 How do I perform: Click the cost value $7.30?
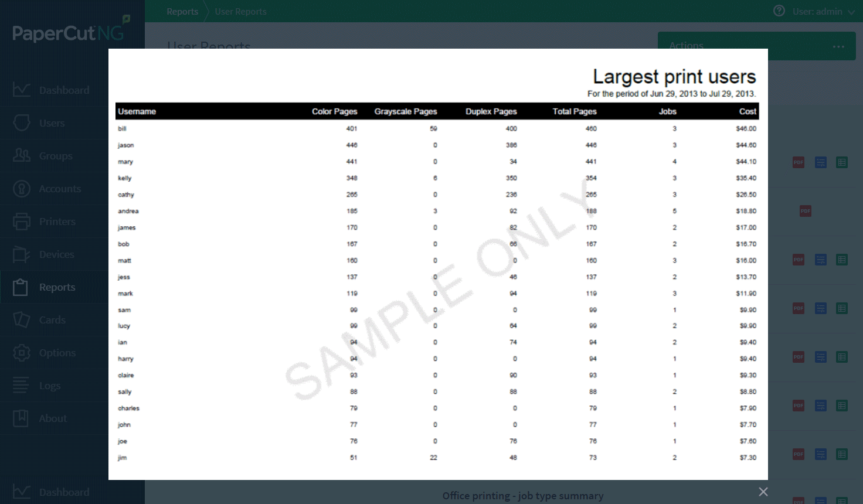coord(748,458)
